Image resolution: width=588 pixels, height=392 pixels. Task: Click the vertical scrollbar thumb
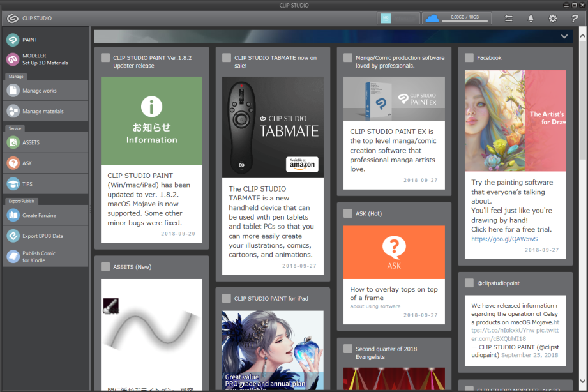point(582,100)
